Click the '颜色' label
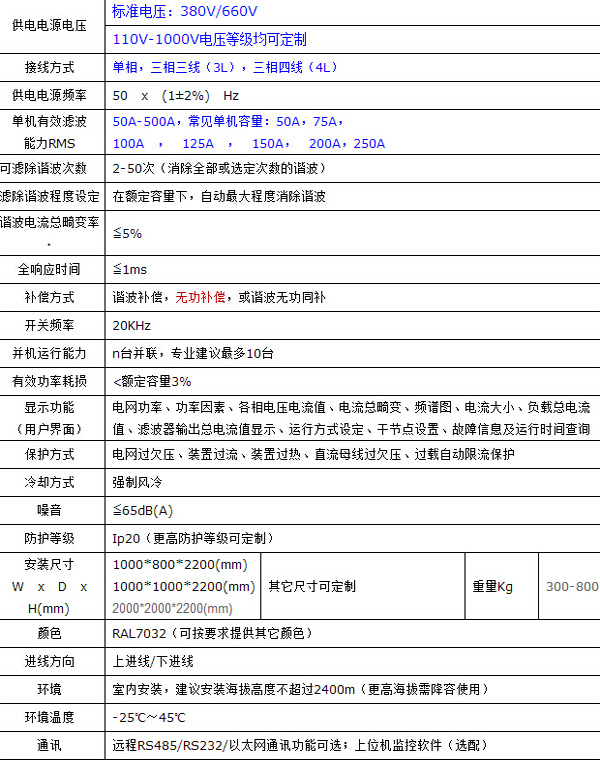This screenshot has width=600, height=761. pos(49,633)
